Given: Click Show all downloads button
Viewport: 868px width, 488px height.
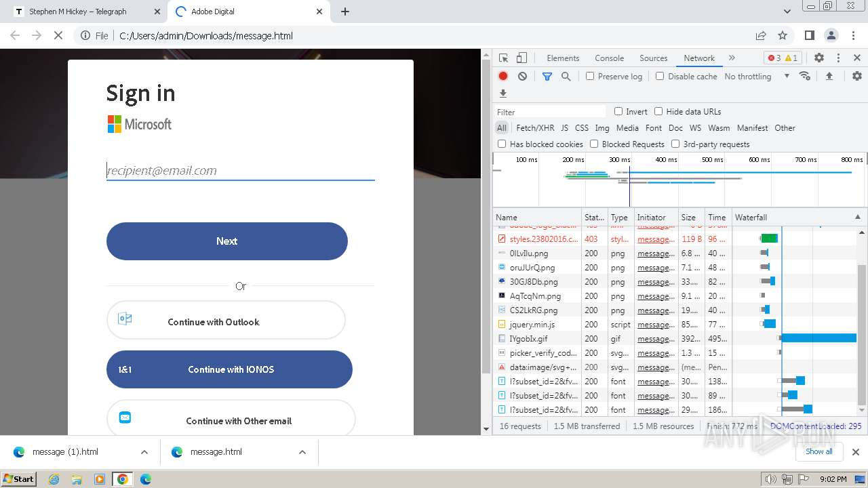Looking at the screenshot, I should [x=818, y=451].
